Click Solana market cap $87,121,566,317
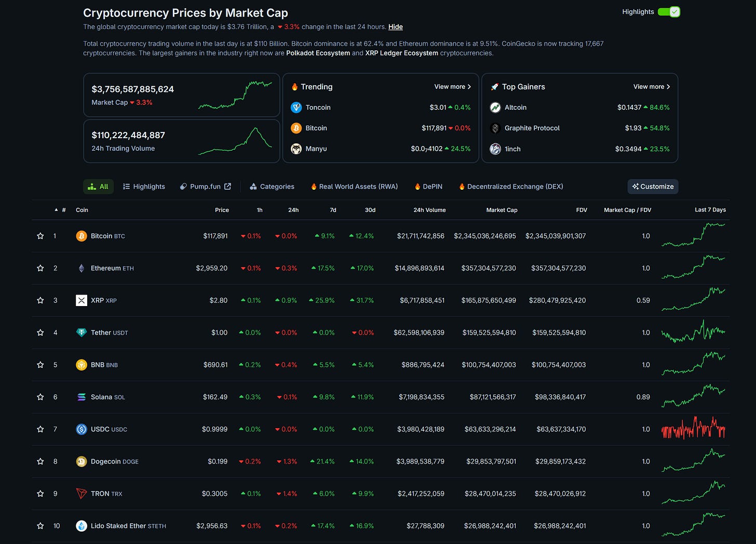Screen dimensions: 756x544 pos(493,397)
